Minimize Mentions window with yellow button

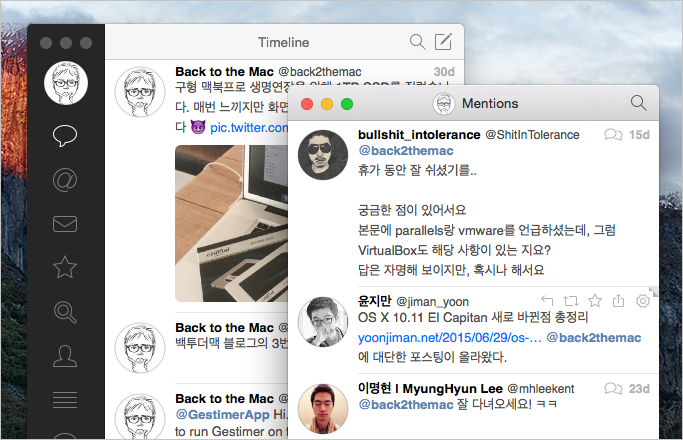327,104
